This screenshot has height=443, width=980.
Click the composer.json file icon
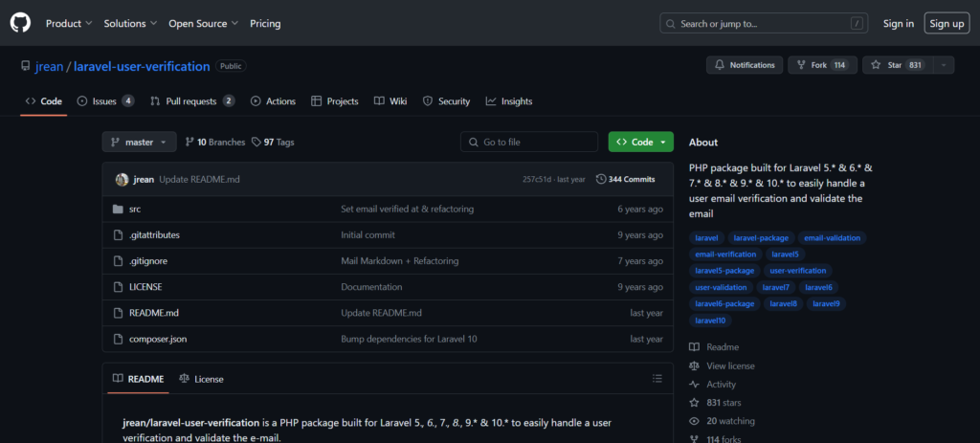[118, 339]
